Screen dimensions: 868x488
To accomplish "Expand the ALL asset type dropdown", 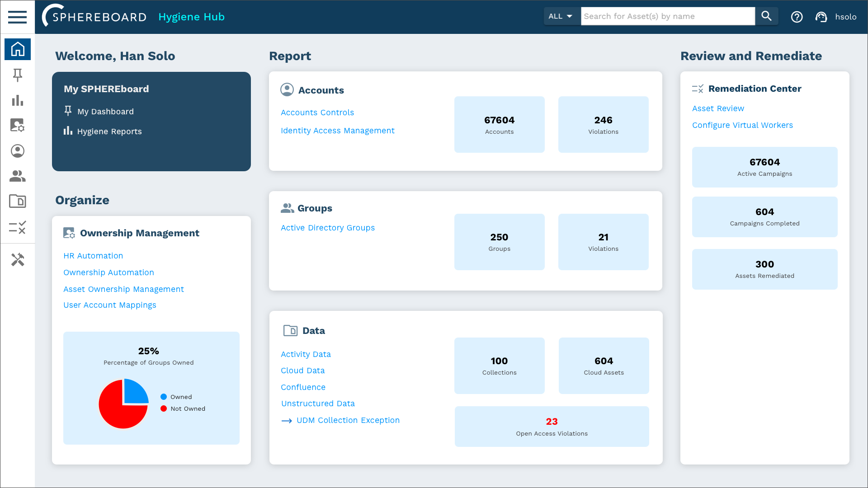I will 561,16.
